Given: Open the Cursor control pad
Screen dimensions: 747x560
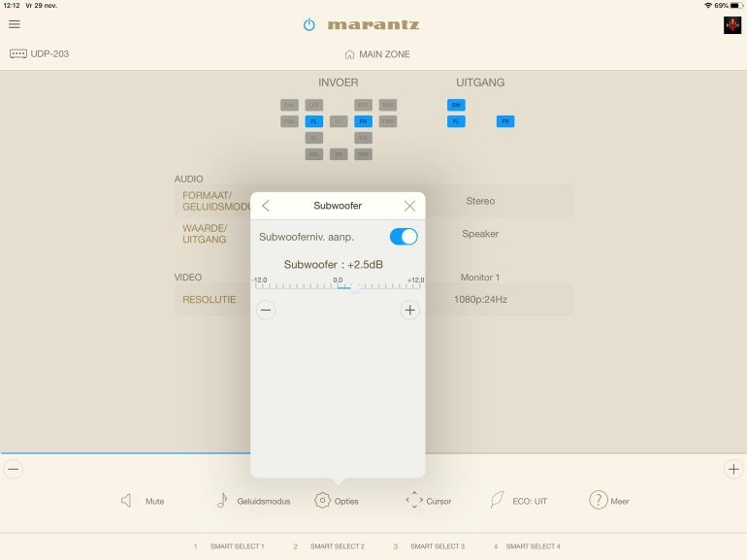Looking at the screenshot, I should [414, 500].
